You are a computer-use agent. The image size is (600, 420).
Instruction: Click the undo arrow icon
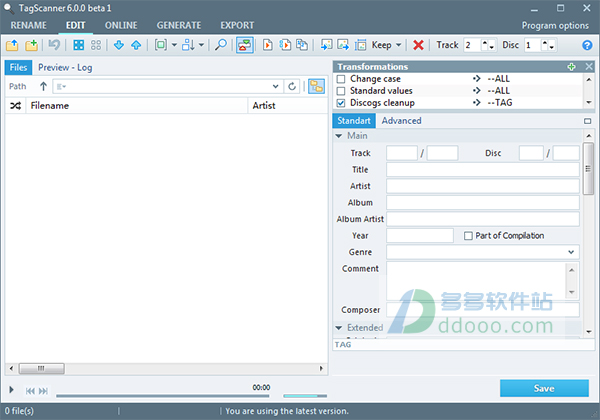[54, 45]
